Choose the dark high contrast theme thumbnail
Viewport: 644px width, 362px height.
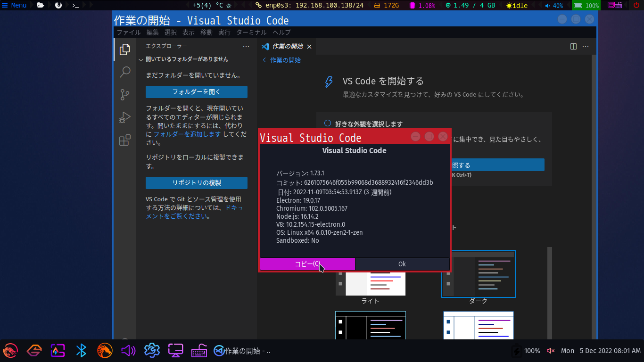tap(371, 325)
